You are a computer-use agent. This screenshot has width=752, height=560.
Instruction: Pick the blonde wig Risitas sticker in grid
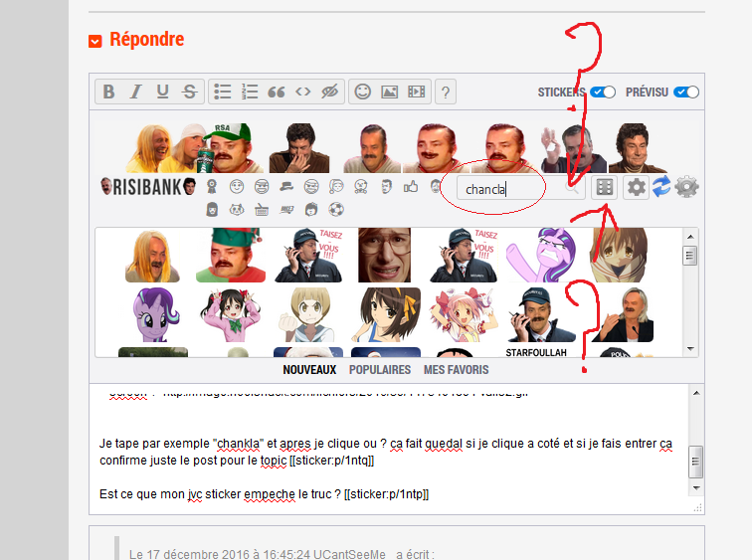click(x=152, y=255)
